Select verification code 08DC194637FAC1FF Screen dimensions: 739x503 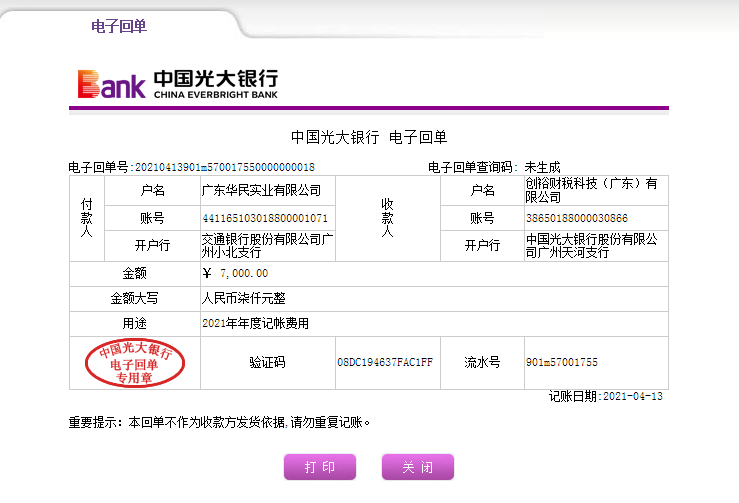[x=385, y=363]
